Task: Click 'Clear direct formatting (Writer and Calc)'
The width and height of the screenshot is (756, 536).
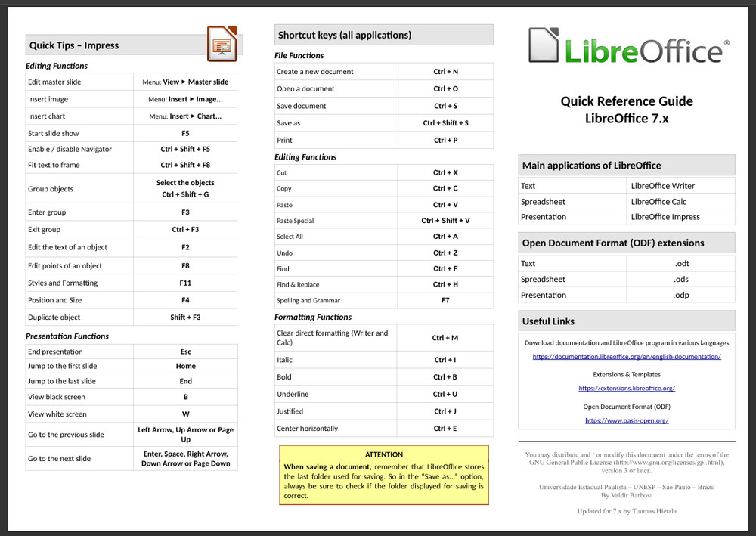Action: tap(332, 338)
